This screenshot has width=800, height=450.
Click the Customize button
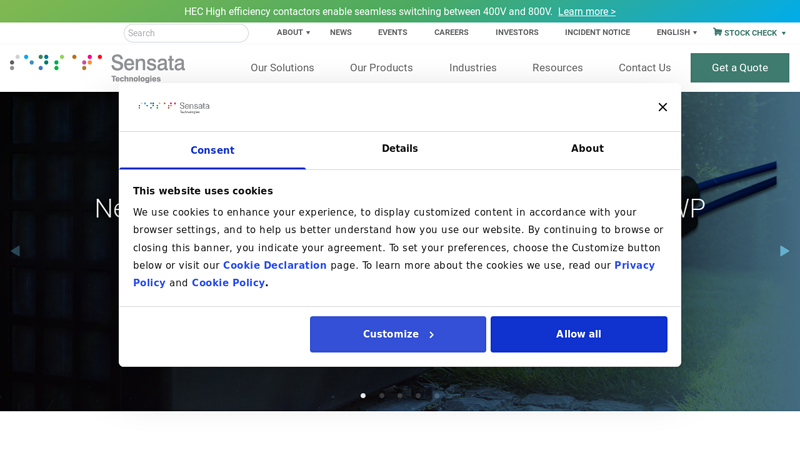(x=398, y=334)
